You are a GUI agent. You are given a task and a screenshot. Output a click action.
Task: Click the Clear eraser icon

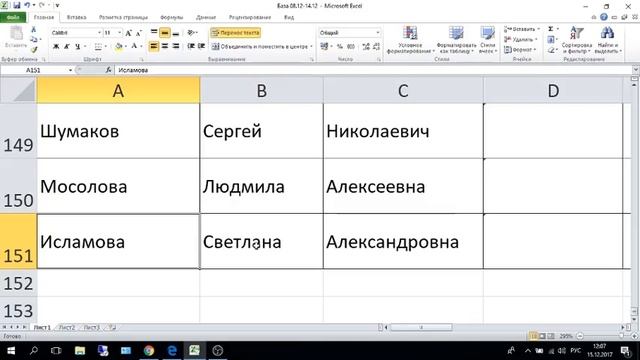click(x=551, y=49)
